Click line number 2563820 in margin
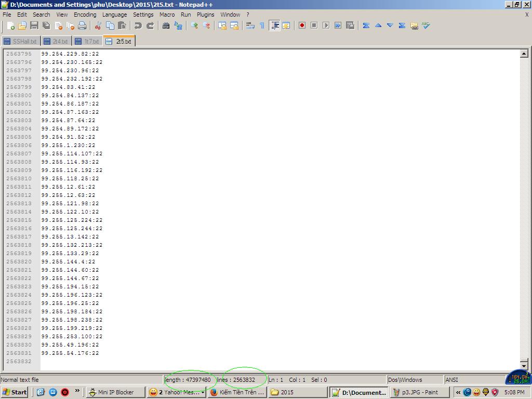532x399 pixels. pyautogui.click(x=19, y=262)
